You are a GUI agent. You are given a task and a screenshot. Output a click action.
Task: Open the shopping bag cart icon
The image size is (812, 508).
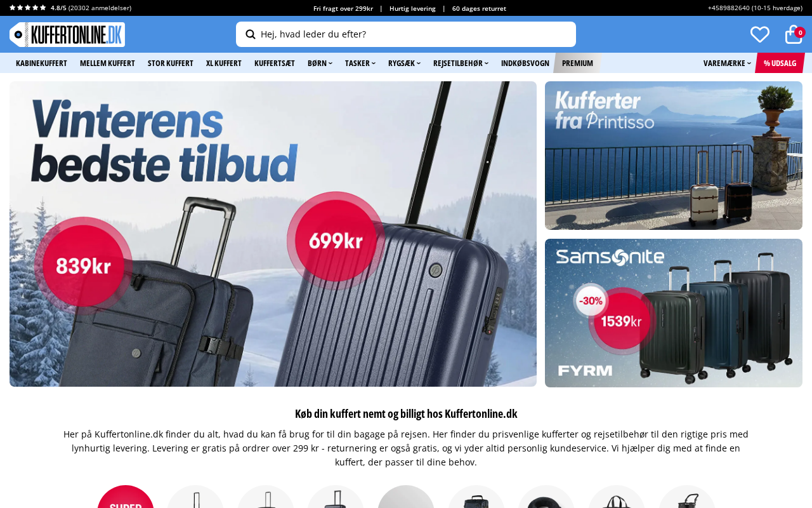tap(794, 34)
